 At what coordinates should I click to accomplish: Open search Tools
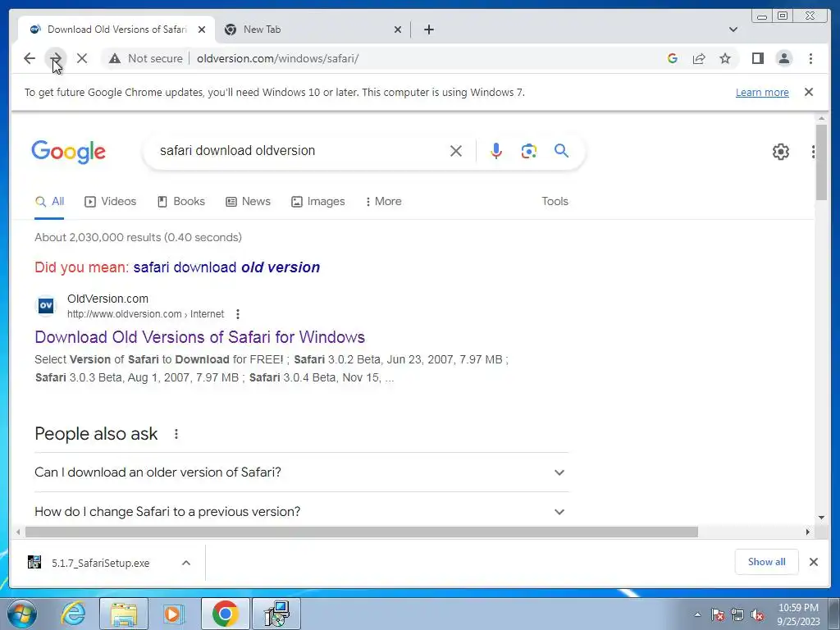click(x=555, y=202)
